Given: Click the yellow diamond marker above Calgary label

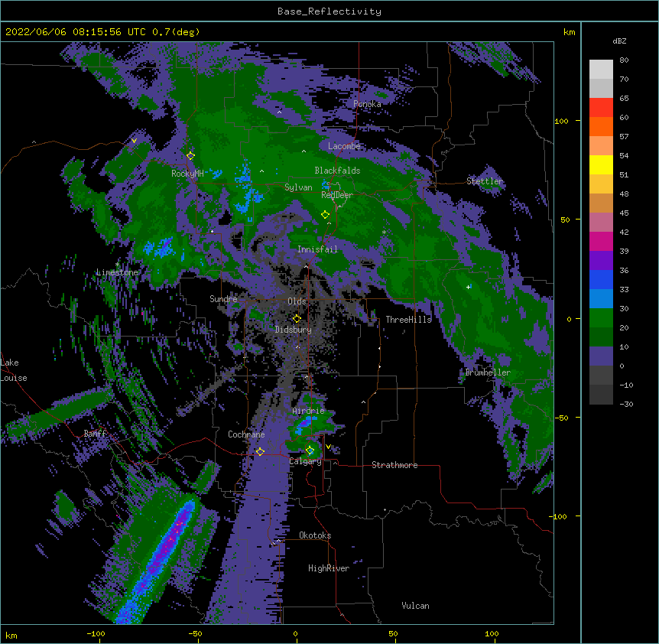Looking at the screenshot, I should pyautogui.click(x=310, y=450).
